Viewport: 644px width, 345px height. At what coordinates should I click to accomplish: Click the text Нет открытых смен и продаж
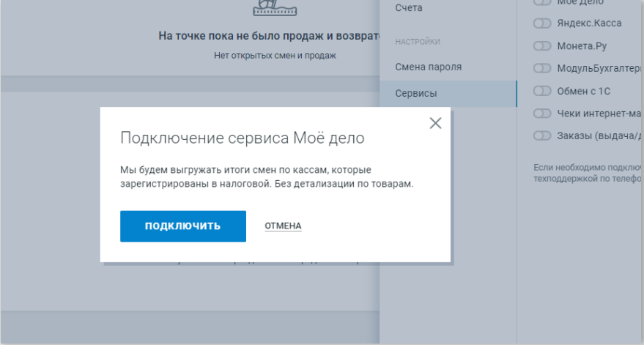coord(275,56)
